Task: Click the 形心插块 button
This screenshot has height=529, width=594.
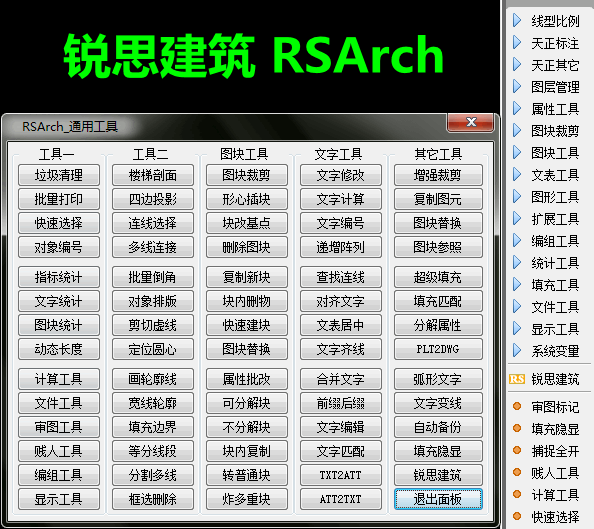Action: click(x=247, y=199)
